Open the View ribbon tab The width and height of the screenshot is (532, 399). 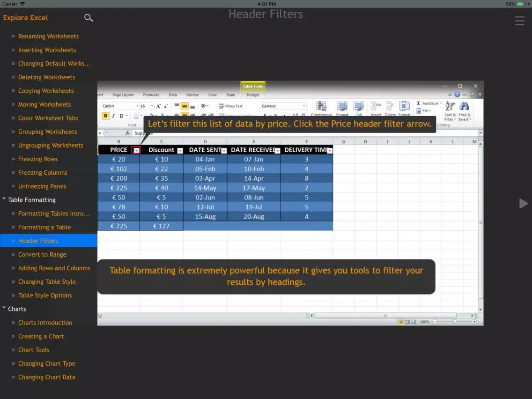pos(213,95)
